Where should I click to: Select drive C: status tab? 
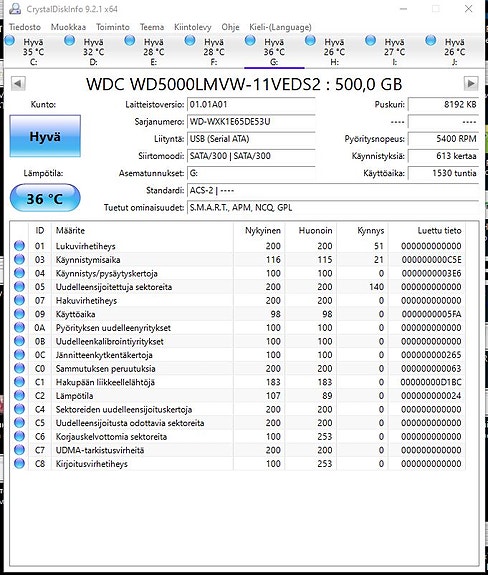coord(32,52)
